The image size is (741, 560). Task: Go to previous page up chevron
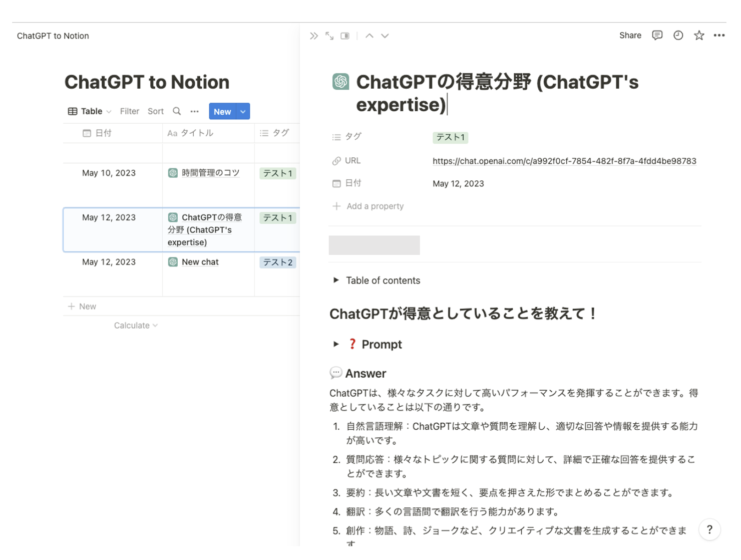tap(369, 36)
